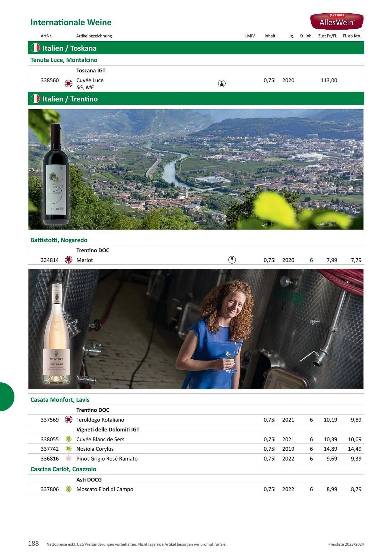The width and height of the screenshot is (392, 555).
Task: Click the Kt. Inh. column header
Action: pyautogui.click(x=306, y=36)
